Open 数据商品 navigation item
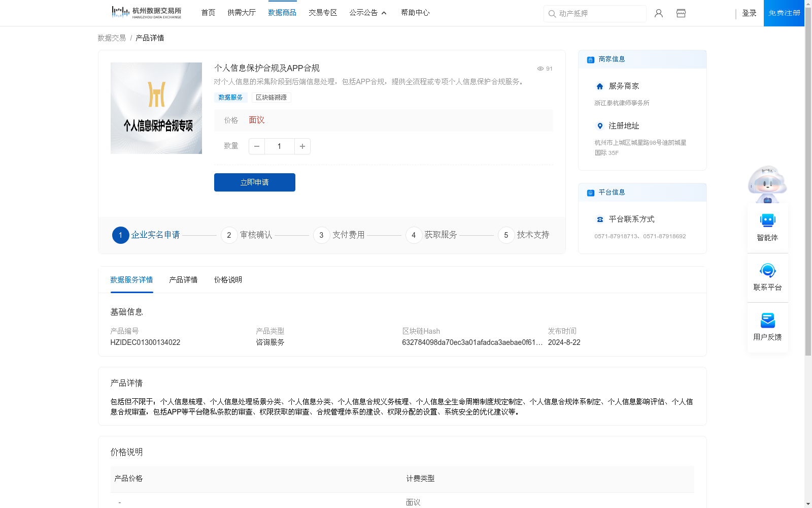Image resolution: width=812 pixels, height=508 pixels. (282, 13)
